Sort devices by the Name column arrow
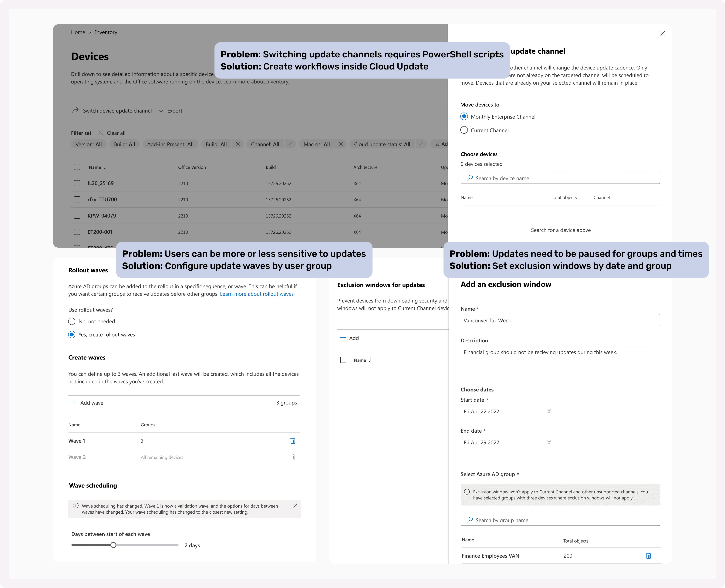725x588 pixels. (105, 167)
